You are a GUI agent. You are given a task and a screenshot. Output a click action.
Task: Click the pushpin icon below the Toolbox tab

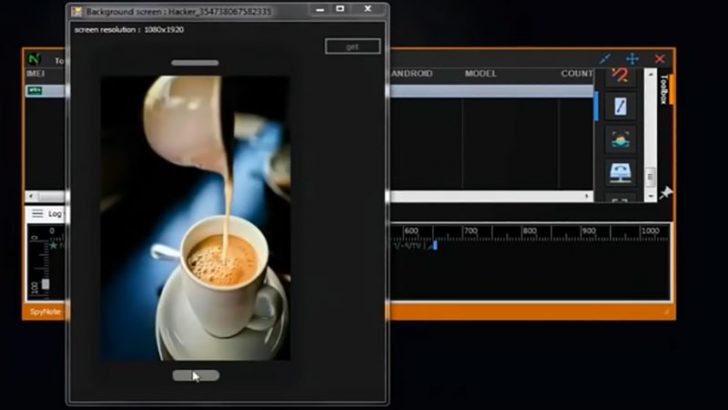[x=666, y=192]
